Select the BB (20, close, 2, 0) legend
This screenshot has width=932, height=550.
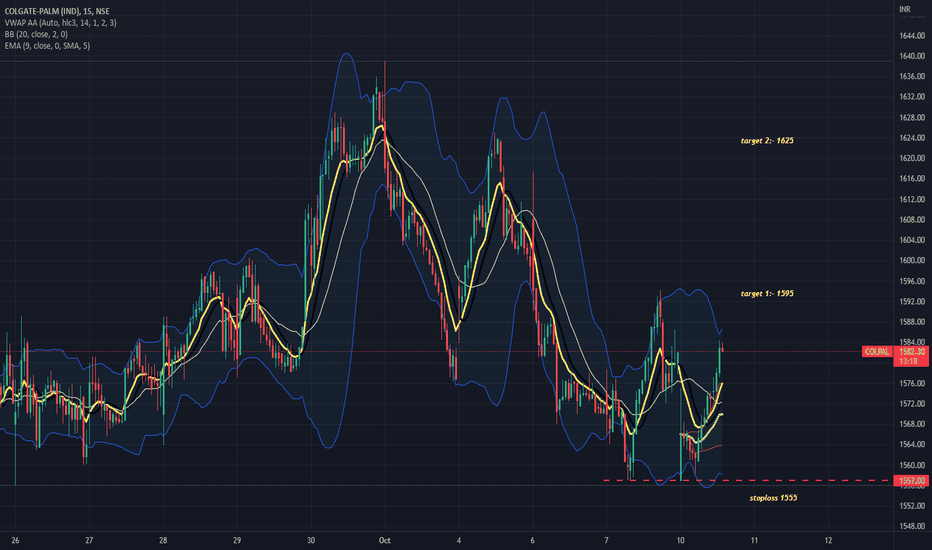click(36, 34)
